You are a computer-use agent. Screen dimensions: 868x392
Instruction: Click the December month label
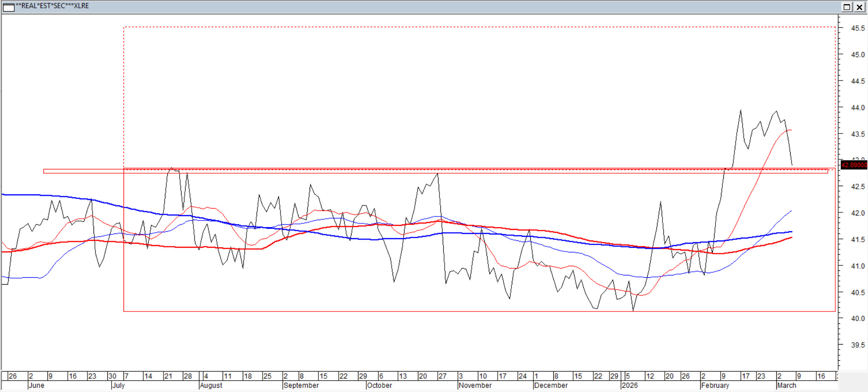click(551, 386)
